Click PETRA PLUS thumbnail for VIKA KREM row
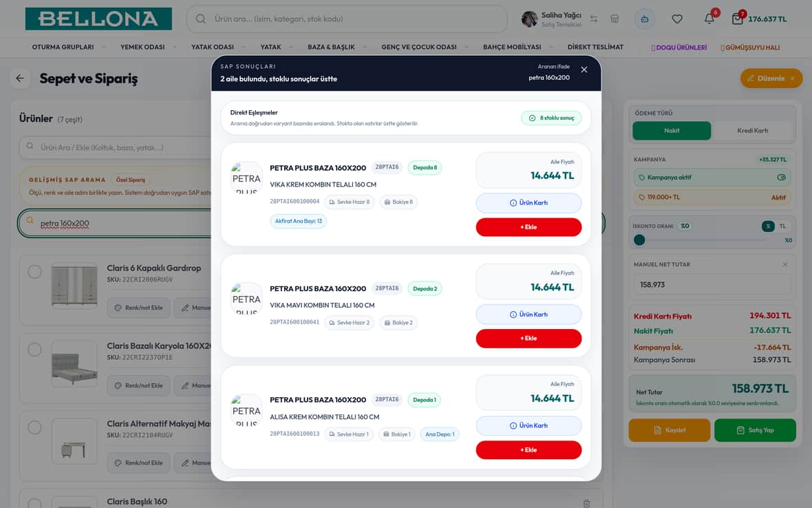 [x=246, y=178]
